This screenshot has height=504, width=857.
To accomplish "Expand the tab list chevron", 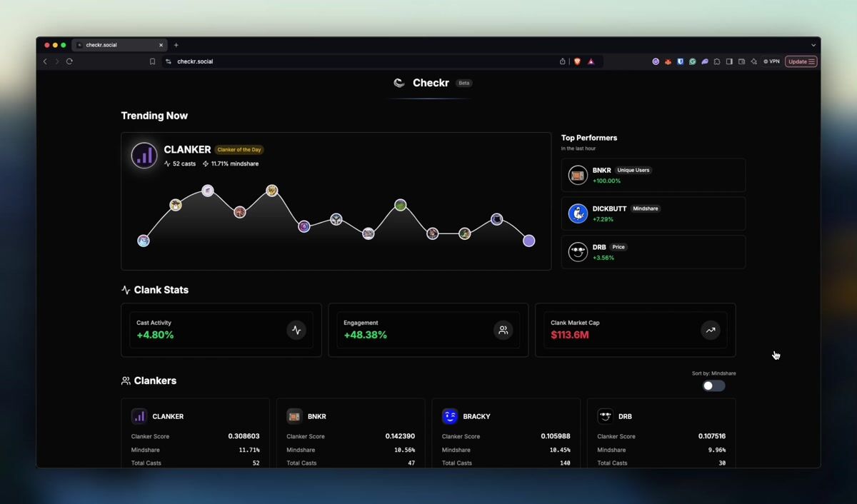I will click(813, 45).
